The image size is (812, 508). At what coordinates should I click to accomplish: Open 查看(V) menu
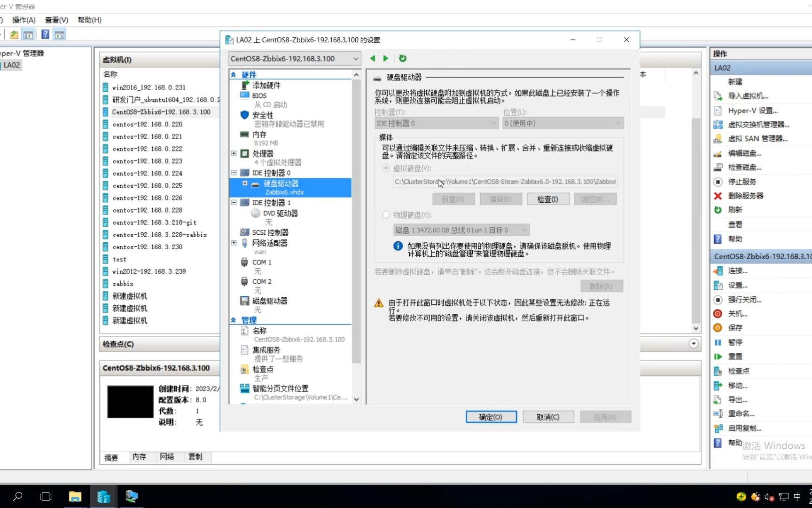pos(56,20)
